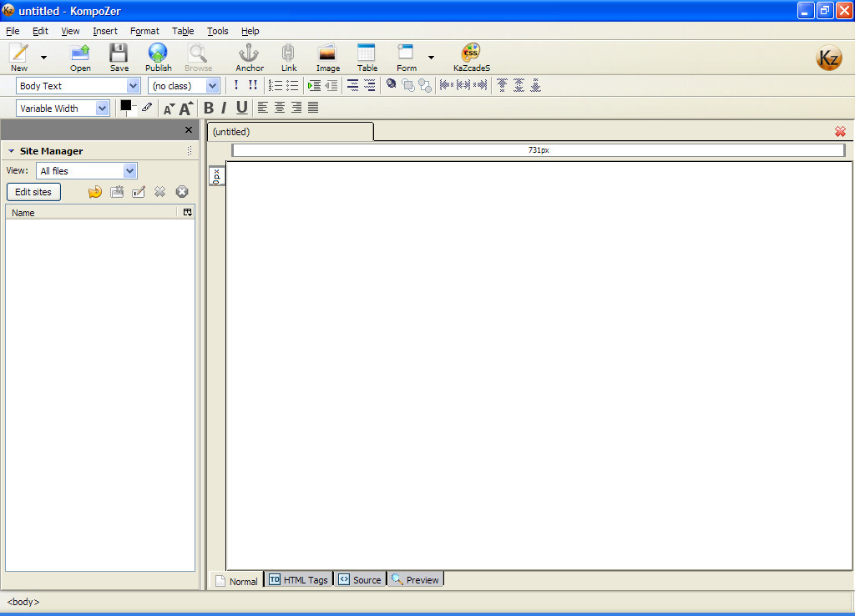Apply emphasis with single exclamation icon

[x=236, y=85]
